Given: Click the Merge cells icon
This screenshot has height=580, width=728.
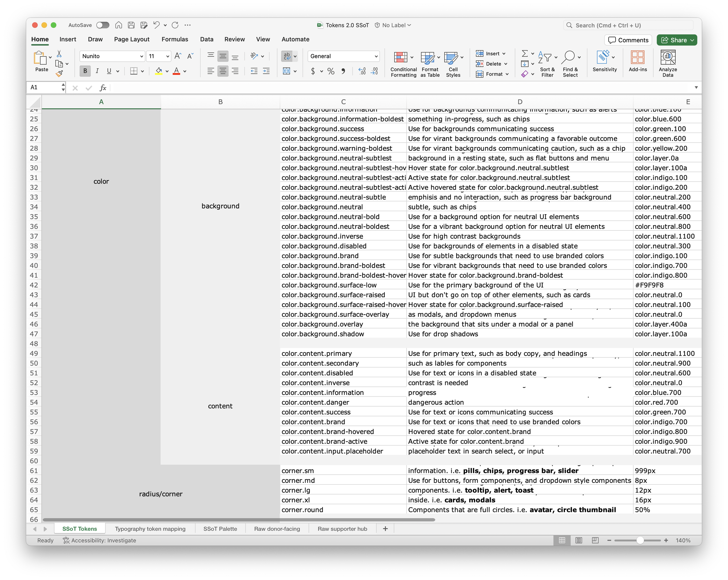Looking at the screenshot, I should (x=286, y=71).
